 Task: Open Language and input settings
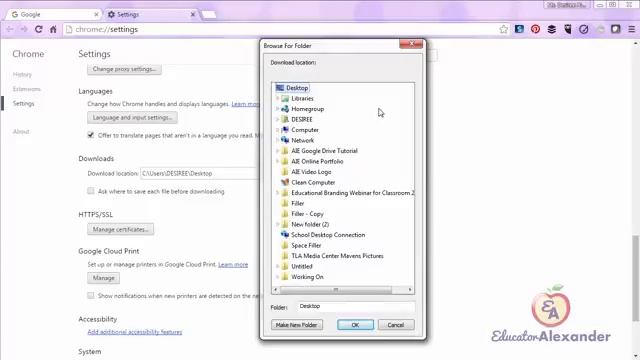(132, 118)
